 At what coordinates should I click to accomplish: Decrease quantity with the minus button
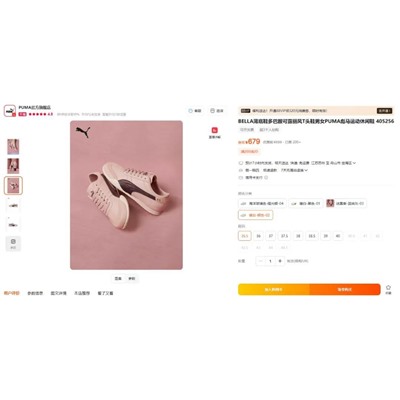261,261
